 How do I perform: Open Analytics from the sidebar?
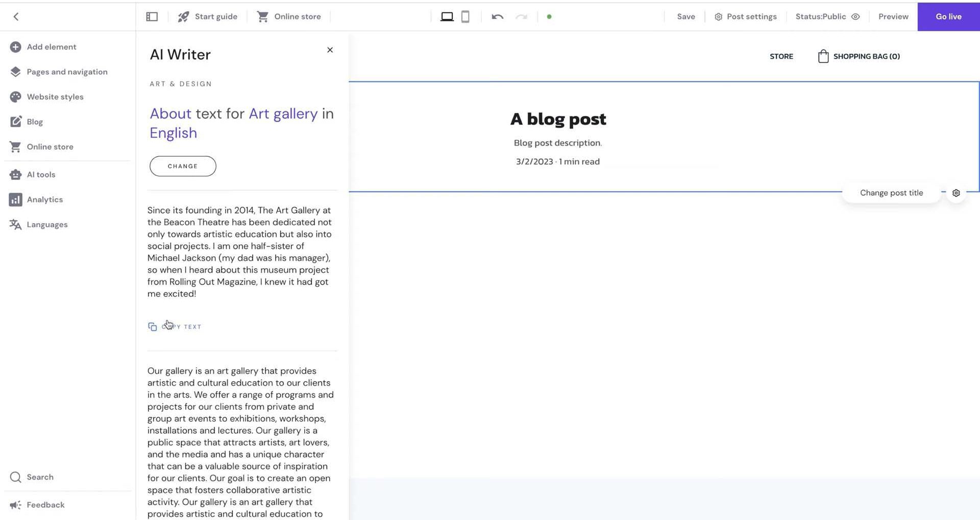click(45, 199)
